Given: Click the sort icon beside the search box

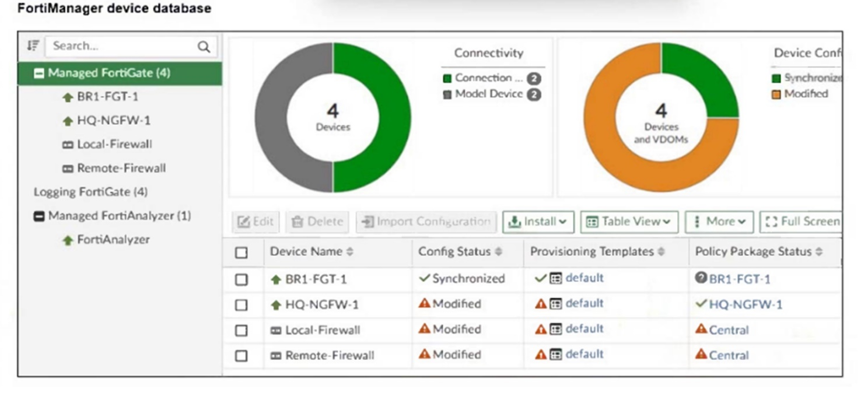Looking at the screenshot, I should pos(33,45).
